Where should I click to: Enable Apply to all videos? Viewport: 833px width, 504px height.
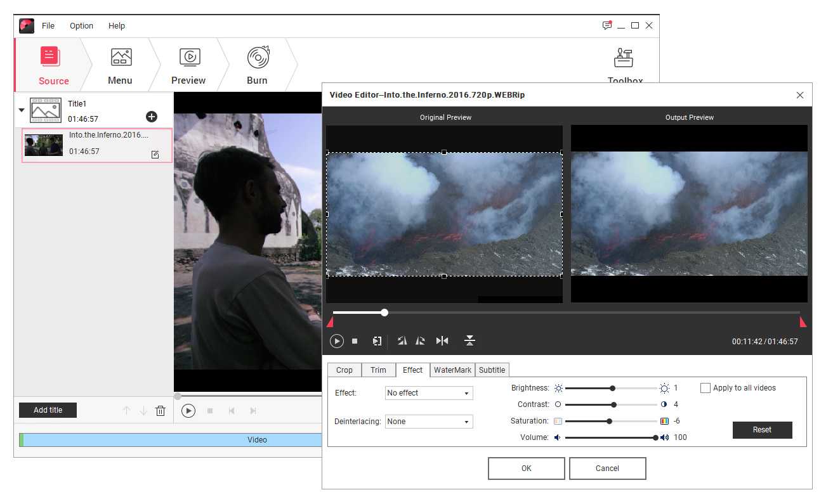point(705,388)
